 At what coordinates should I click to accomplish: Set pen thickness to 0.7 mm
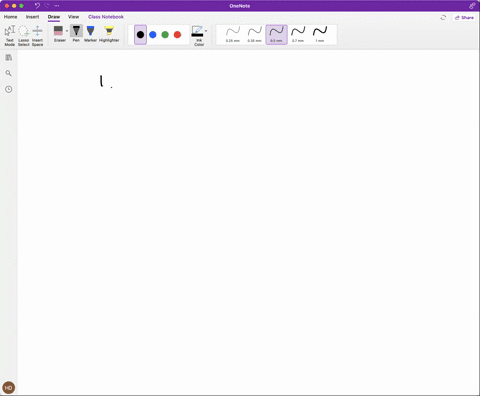298,34
